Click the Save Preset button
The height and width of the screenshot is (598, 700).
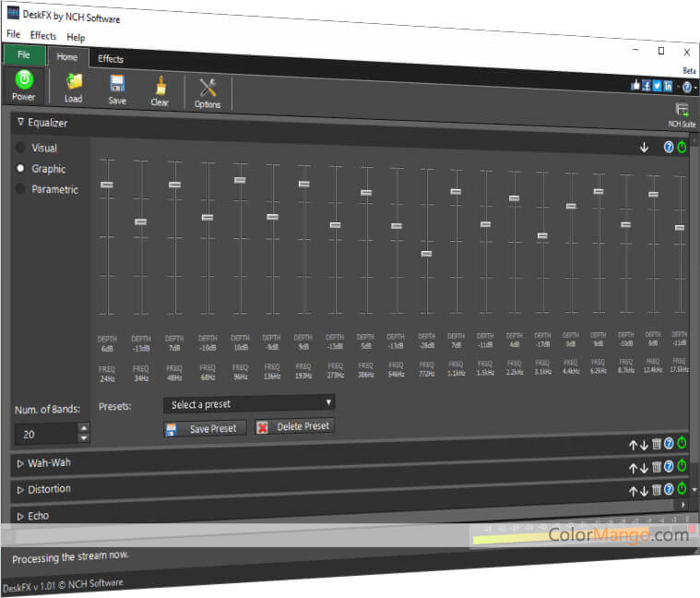pyautogui.click(x=206, y=429)
